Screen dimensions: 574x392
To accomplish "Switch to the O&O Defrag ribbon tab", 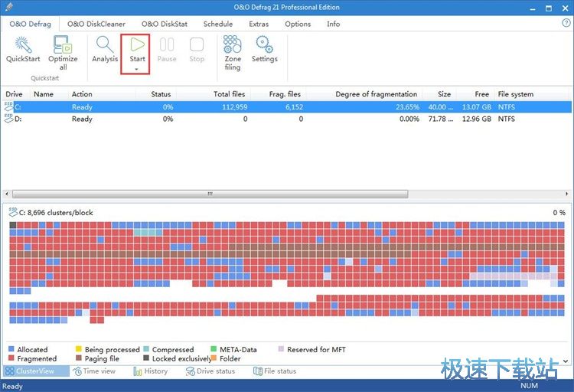I will (x=30, y=24).
